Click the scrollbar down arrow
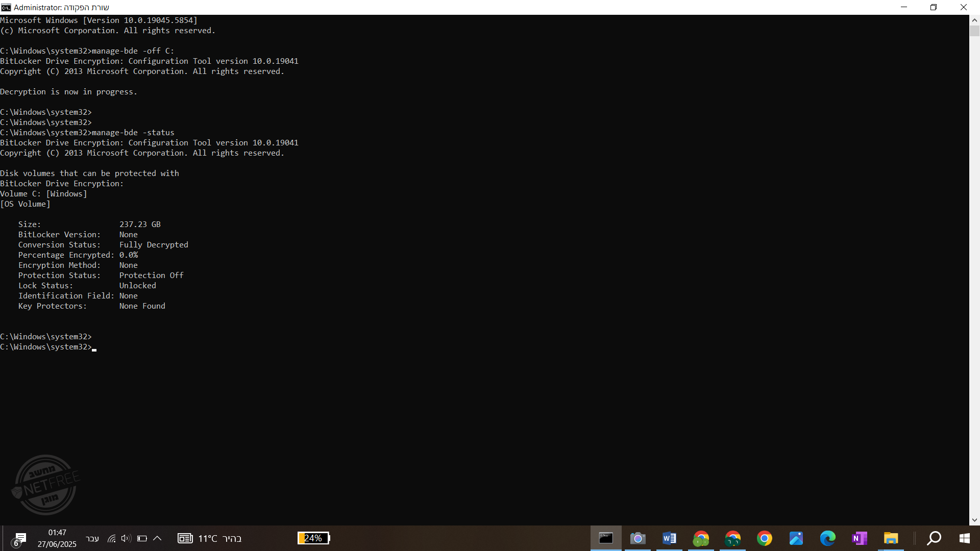The image size is (980, 551). pyautogui.click(x=974, y=520)
